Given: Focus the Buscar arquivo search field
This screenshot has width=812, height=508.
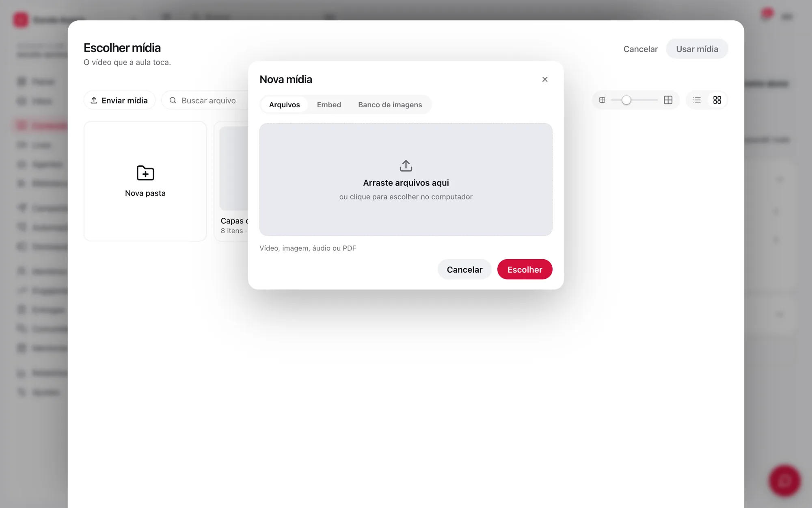Looking at the screenshot, I should (x=205, y=100).
